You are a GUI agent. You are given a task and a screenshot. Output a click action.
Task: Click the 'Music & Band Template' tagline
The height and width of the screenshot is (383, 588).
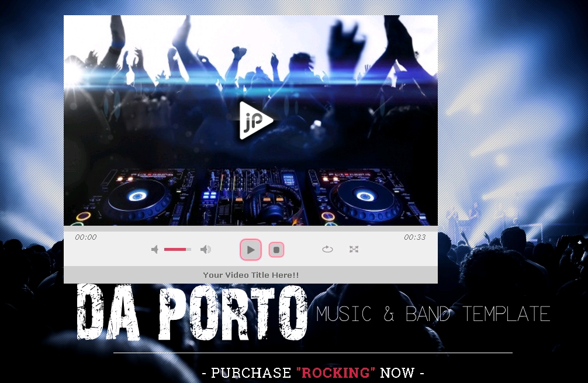click(x=433, y=314)
